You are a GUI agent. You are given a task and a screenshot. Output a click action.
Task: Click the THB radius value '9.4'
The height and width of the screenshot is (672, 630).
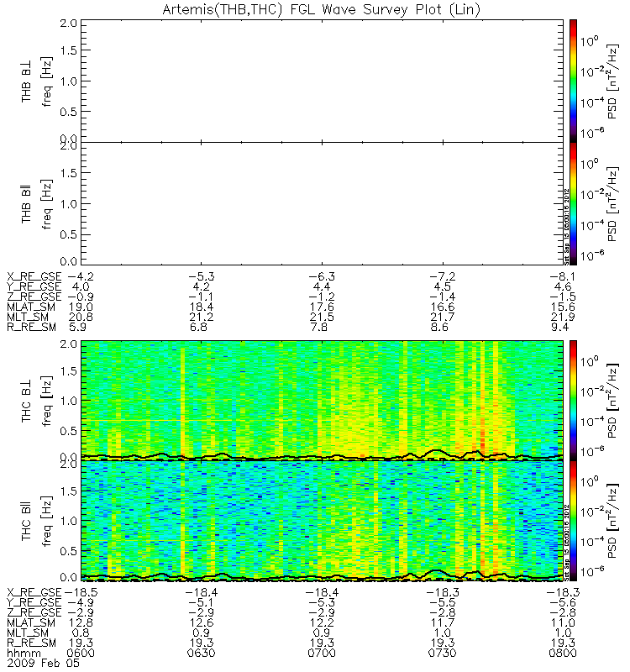559,328
